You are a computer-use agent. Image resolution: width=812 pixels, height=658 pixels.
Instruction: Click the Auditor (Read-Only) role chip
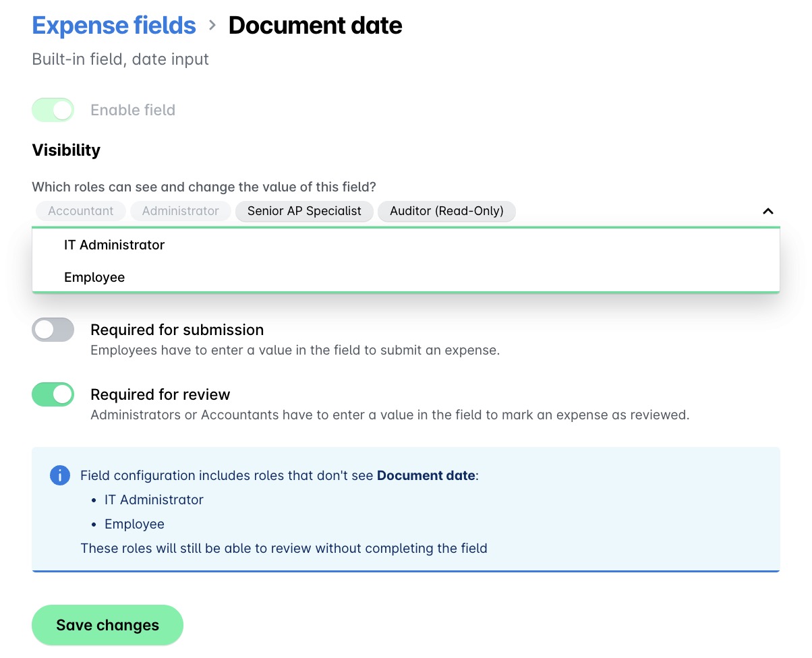click(446, 211)
